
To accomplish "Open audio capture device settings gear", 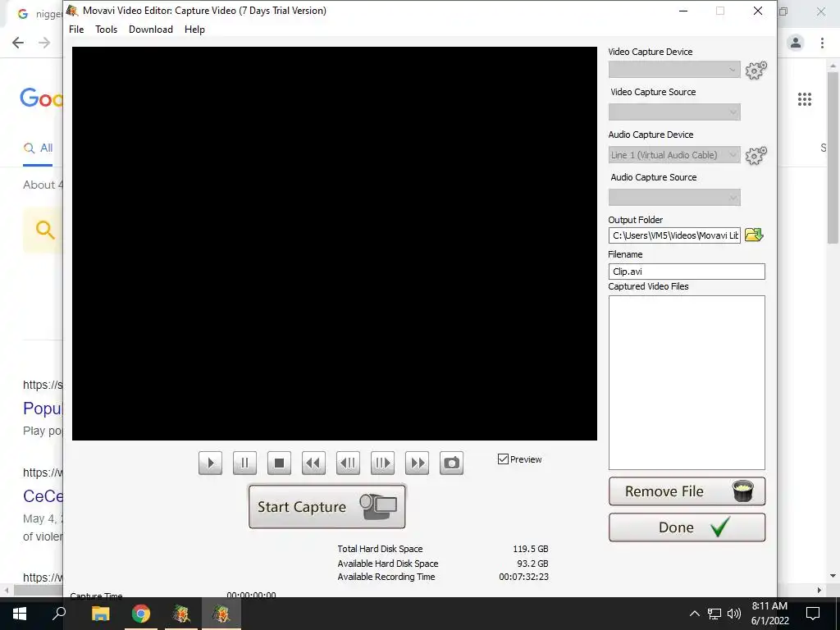I will coord(756,155).
